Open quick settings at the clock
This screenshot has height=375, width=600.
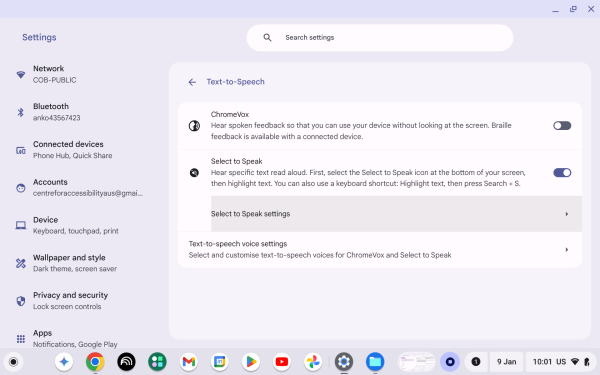click(561, 362)
